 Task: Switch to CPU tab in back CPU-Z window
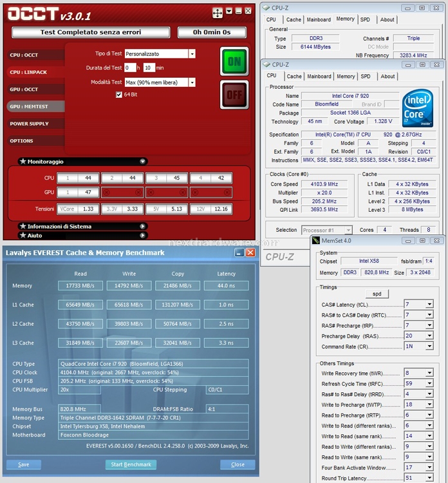pyautogui.click(x=271, y=20)
